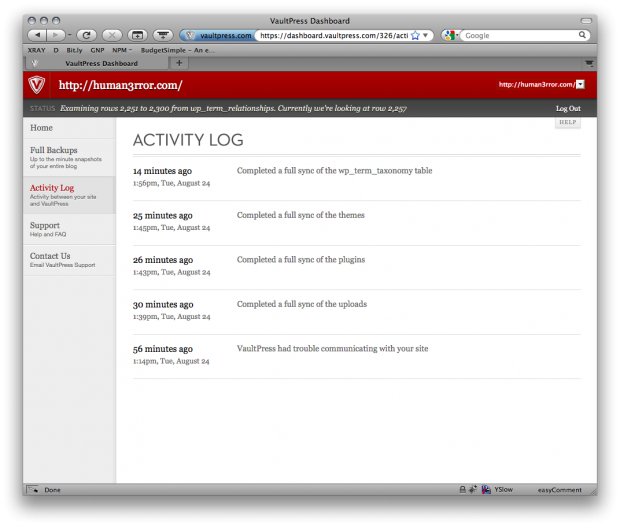Image resolution: width=620 pixels, height=527 pixels.
Task: Click the ACTIVITY LOG heading
Action: [188, 140]
